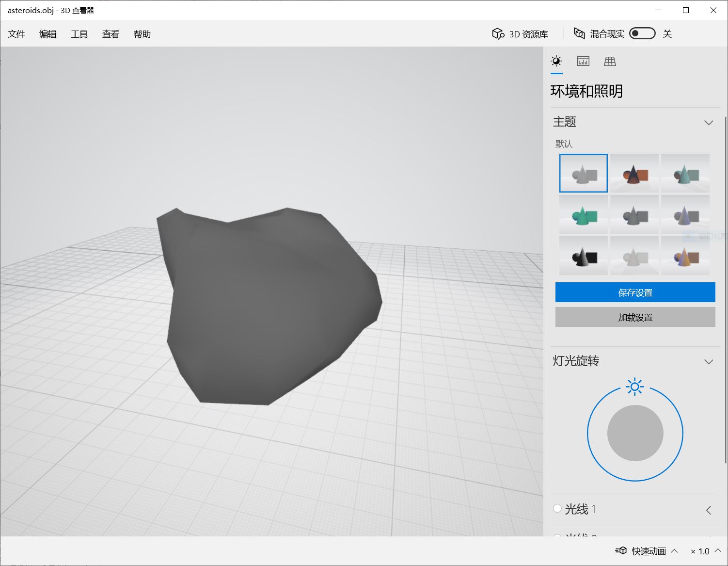The width and height of the screenshot is (728, 566).
Task: Click the 混合现实 headset icon
Action: click(x=579, y=33)
